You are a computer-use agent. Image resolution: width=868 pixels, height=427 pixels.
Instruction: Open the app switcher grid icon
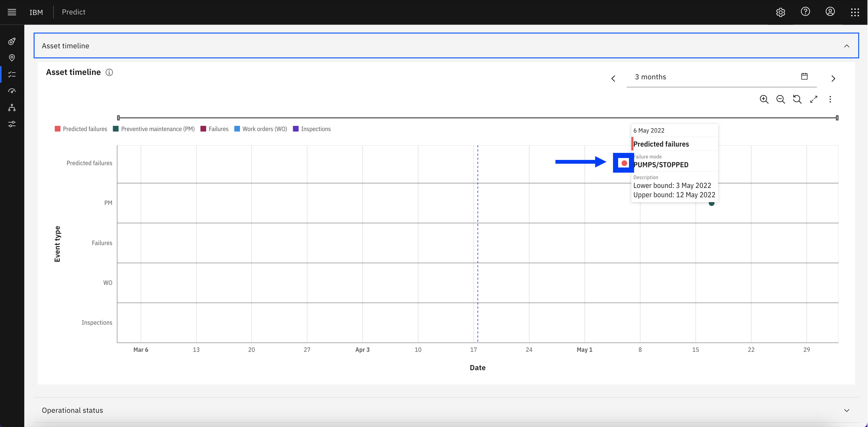point(855,12)
